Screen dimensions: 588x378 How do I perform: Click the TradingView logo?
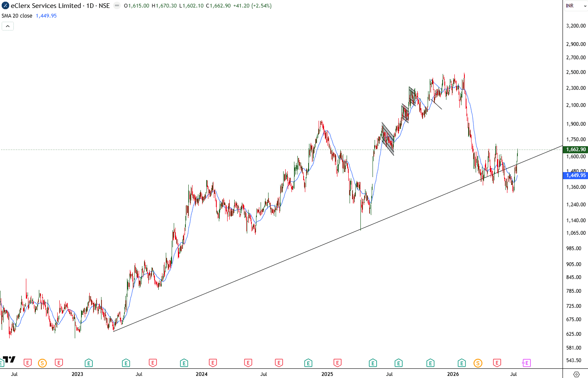9,359
